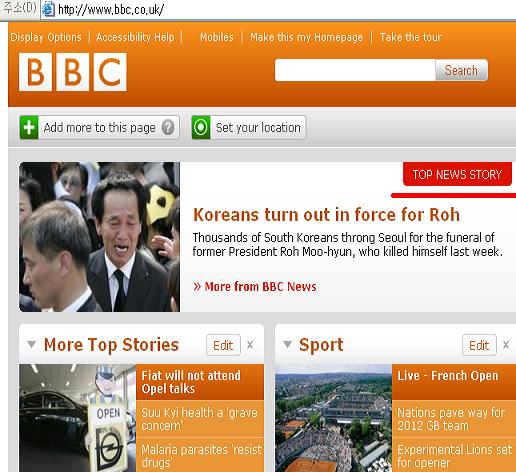Click the Search button
The image size is (516, 472).
(x=461, y=70)
